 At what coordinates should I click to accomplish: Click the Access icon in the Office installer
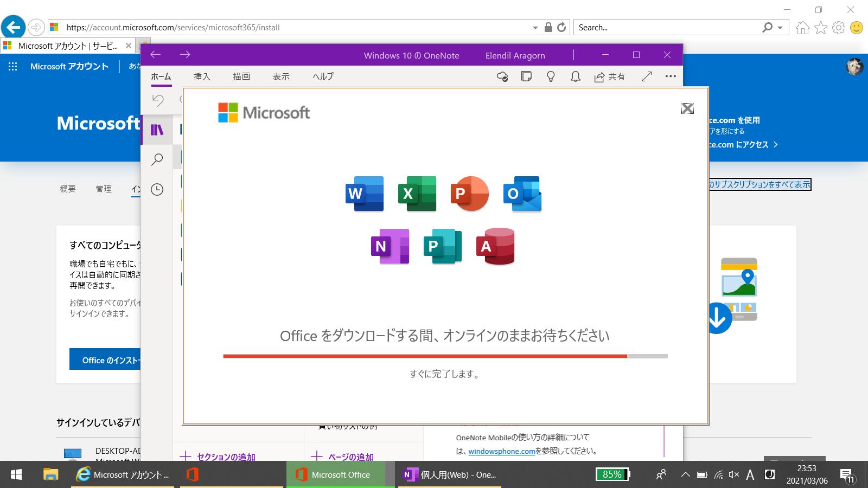coord(495,246)
